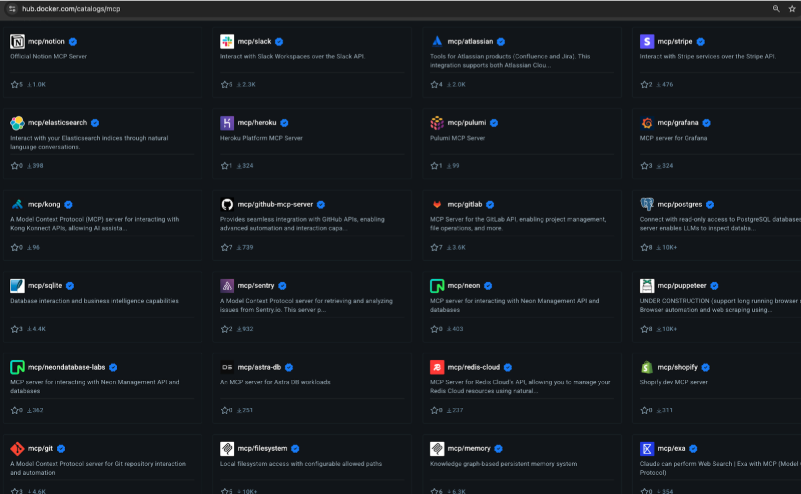Click the GitLab fox logo icon
The width and height of the screenshot is (801, 494).
437,204
